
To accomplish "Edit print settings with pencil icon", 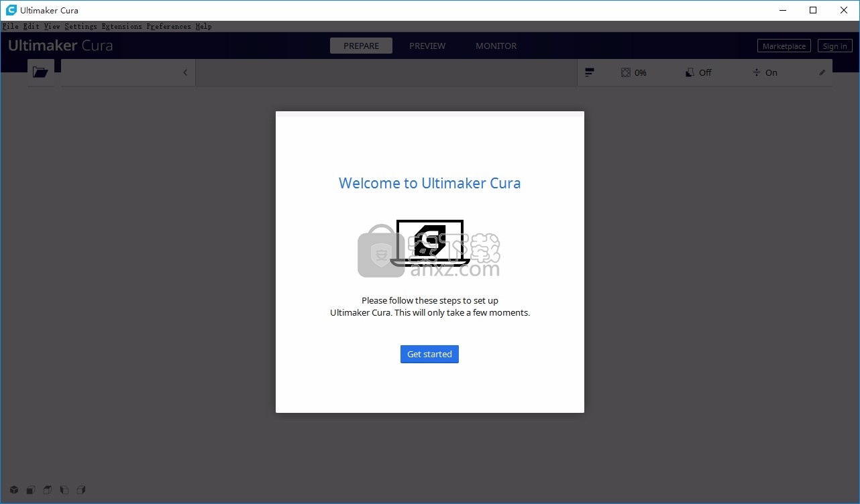I will 822,72.
